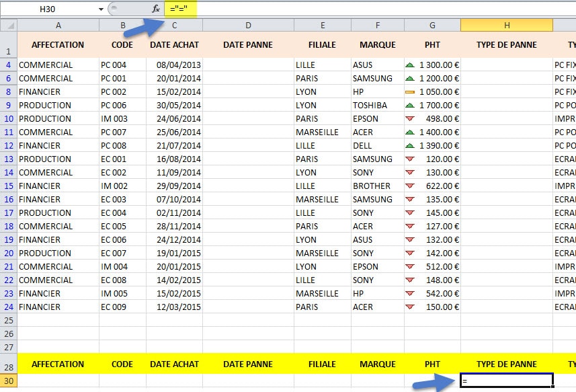Click the green up-arrow icon in DELL row 12
Screen dimensions: 576x392
pos(410,146)
